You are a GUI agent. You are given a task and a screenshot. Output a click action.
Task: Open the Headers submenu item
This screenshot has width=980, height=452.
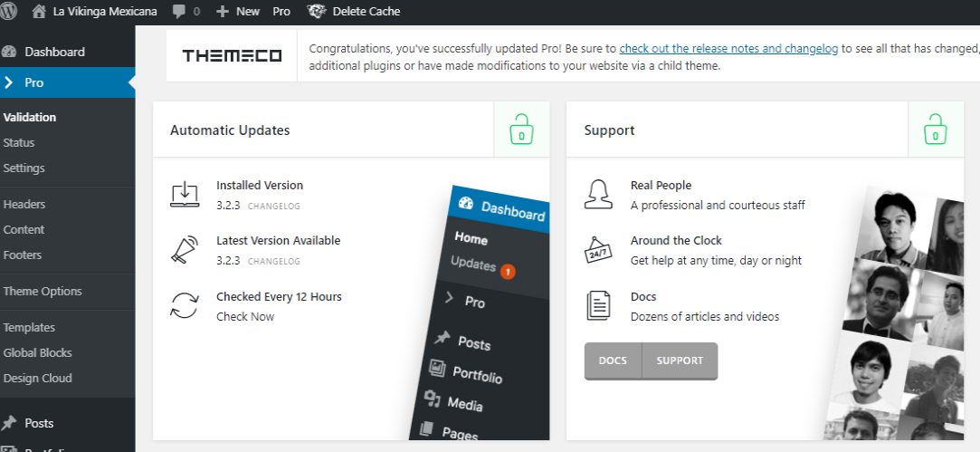click(24, 204)
